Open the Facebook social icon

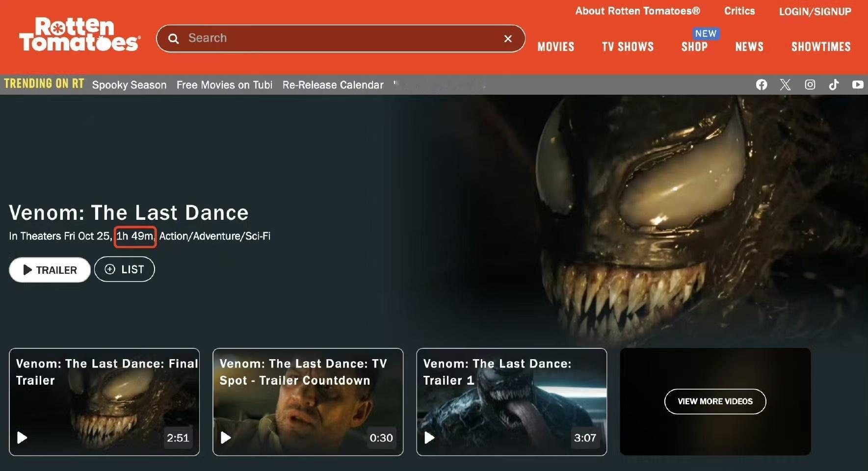[x=762, y=85]
